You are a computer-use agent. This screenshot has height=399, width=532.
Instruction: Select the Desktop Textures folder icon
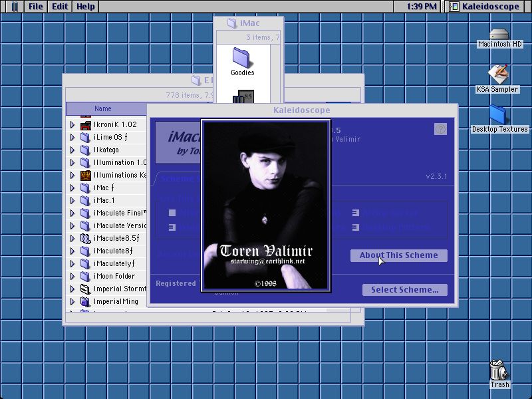[x=498, y=114]
